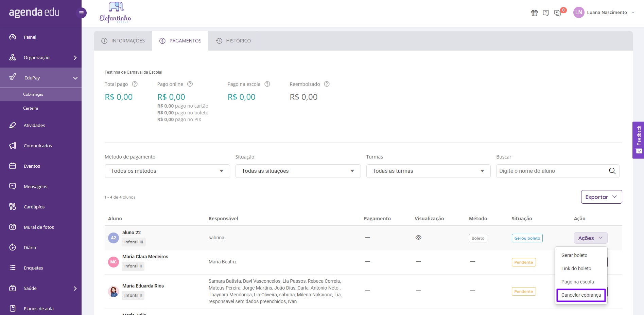The image size is (644, 315).
Task: Click the Reembolsado info icon
Action: (x=327, y=84)
